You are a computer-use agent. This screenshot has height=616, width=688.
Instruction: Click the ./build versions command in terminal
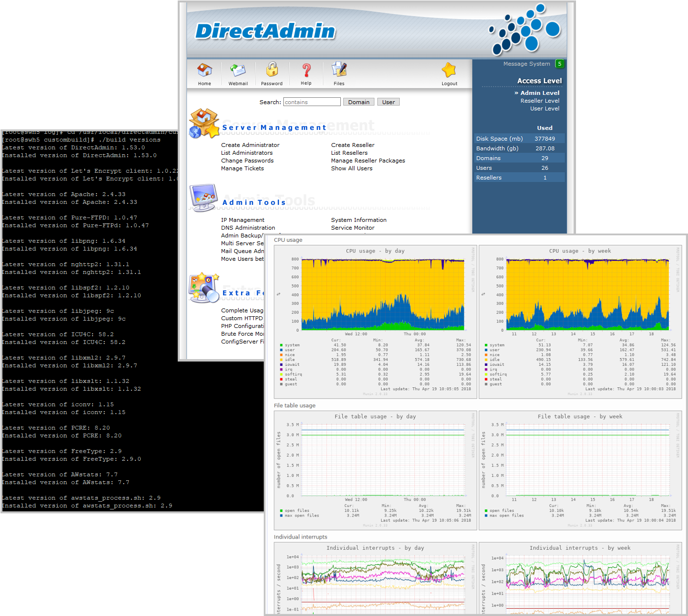pos(130,140)
